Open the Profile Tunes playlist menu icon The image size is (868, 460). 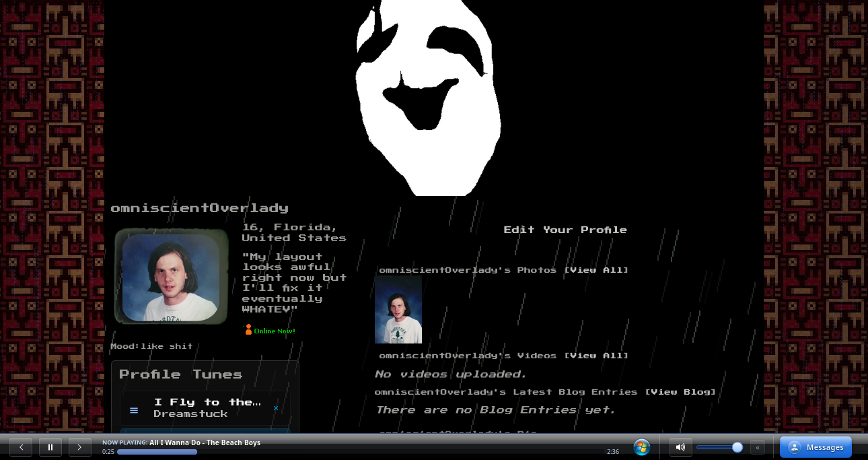tap(134, 409)
